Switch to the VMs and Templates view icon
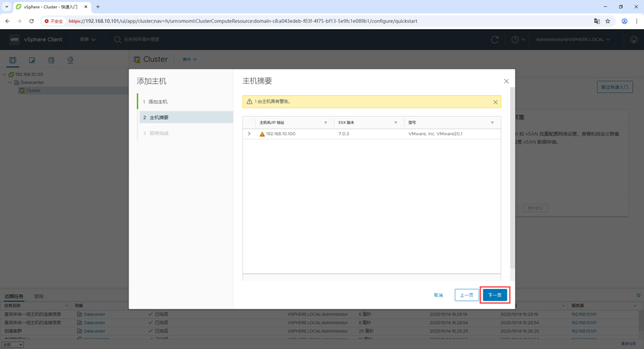Screen dimensions: 644x349 [32, 60]
